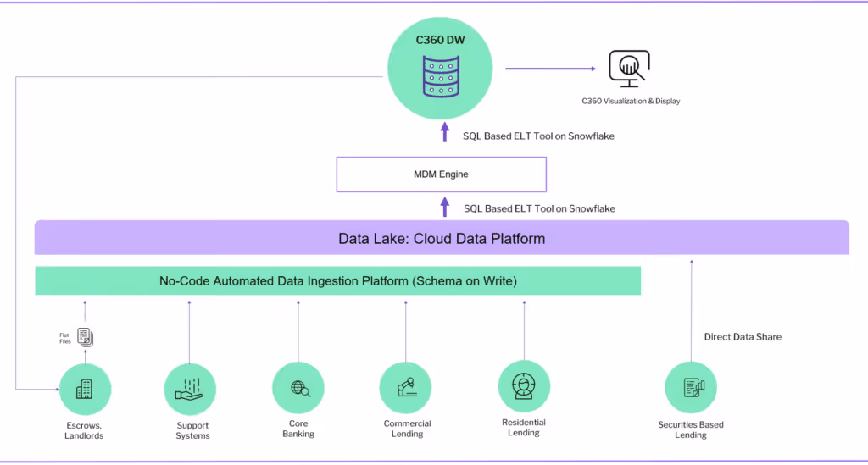
Task: Select the 'C360 Visualization & Display' label
Action: click(631, 101)
